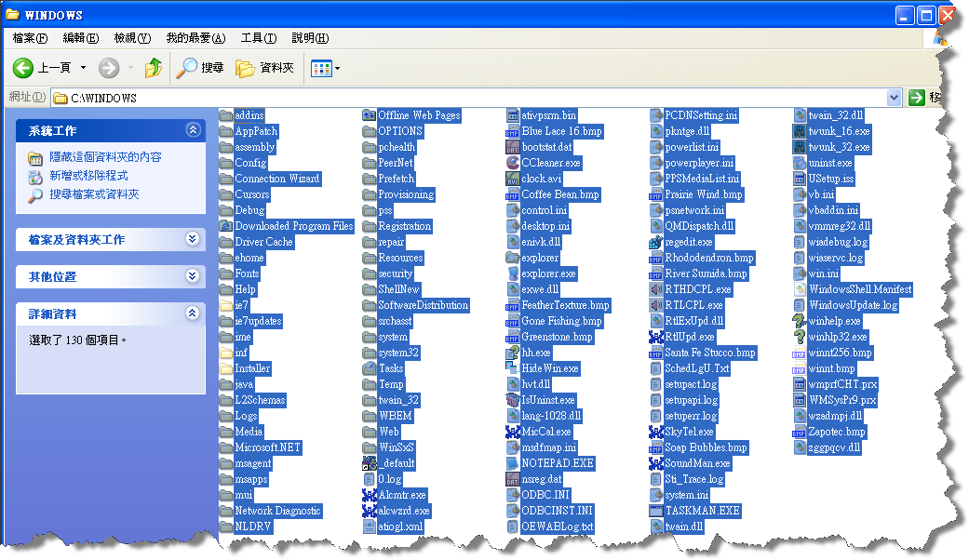Open the 說明(H) menu
This screenshot has width=969, height=560.
coord(310,38)
